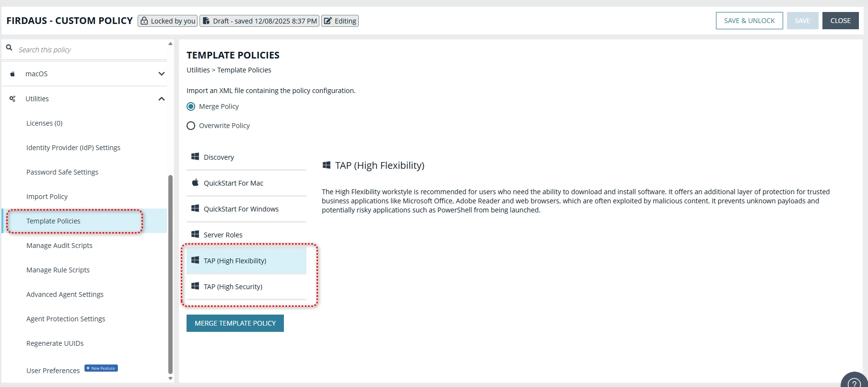This screenshot has width=868, height=387.
Task: Select the TAP (High Security) template
Action: (246, 287)
